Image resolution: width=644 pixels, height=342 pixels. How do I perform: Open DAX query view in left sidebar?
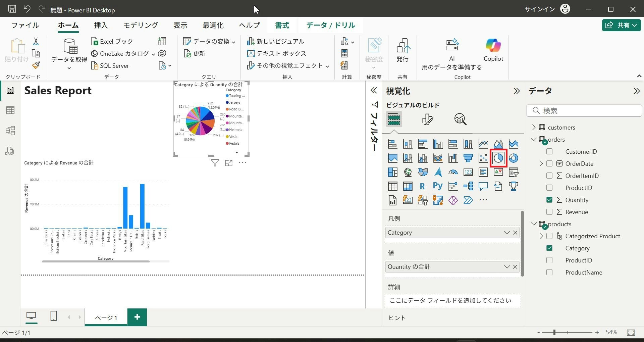10,151
